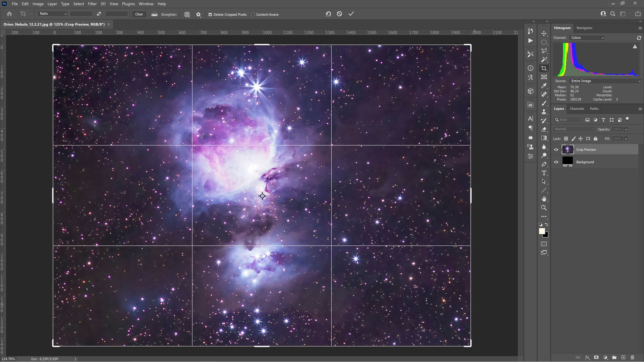Open the Histogram Channel dropdown

coord(587,38)
